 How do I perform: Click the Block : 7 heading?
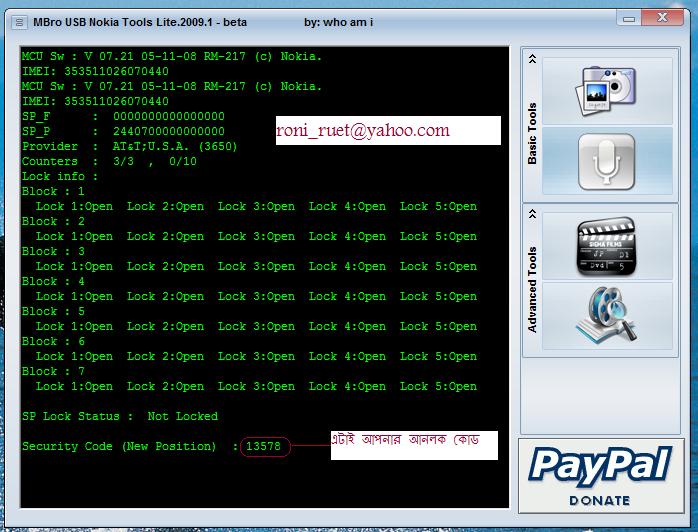(53, 371)
